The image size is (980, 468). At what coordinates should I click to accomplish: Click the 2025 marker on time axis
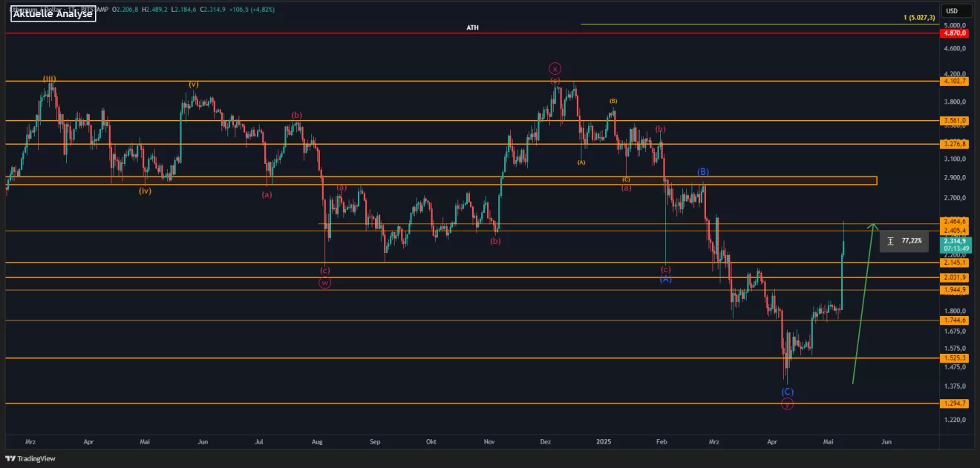pyautogui.click(x=604, y=441)
